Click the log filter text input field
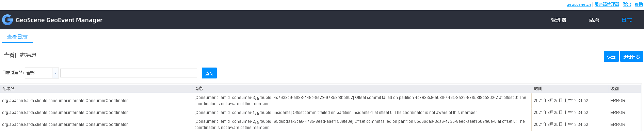This screenshot has width=644, height=131. click(129, 73)
